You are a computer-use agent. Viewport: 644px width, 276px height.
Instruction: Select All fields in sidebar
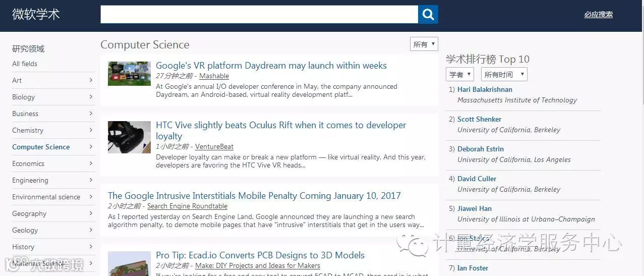click(x=25, y=64)
